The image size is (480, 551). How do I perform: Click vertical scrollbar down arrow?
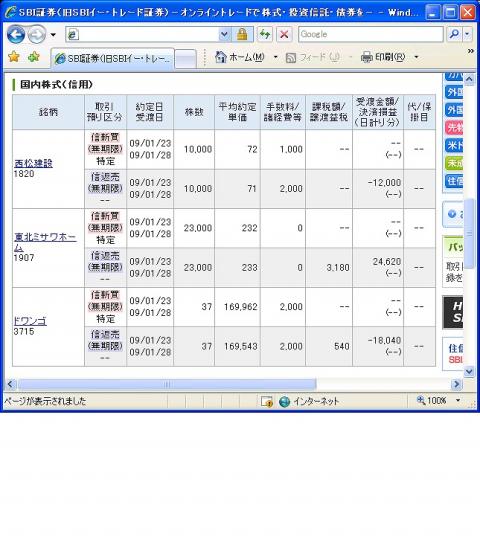pyautogui.click(x=469, y=371)
